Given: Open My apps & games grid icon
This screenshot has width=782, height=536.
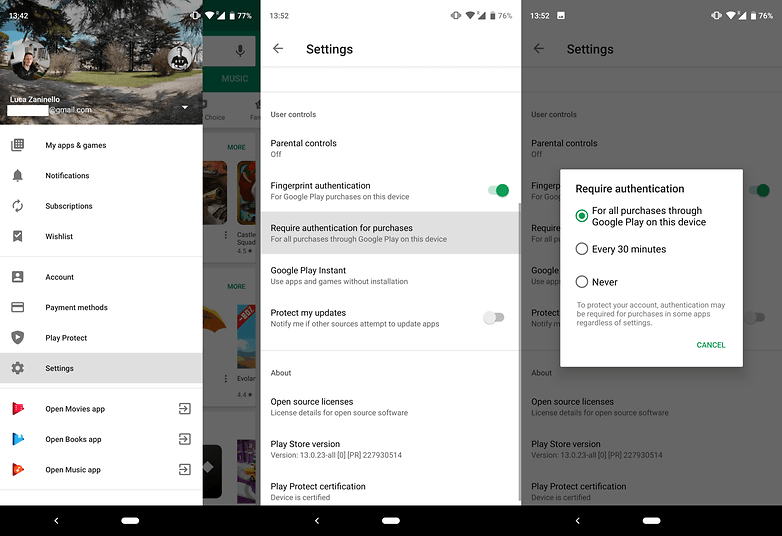Looking at the screenshot, I should [17, 145].
